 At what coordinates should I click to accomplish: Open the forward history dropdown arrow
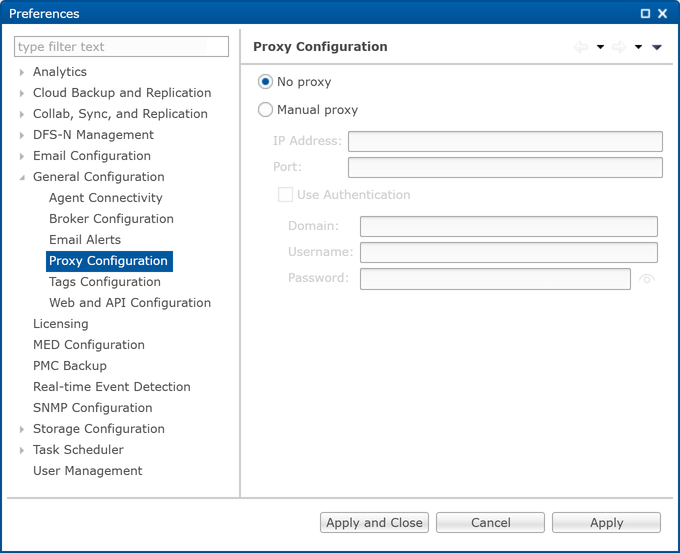(638, 47)
